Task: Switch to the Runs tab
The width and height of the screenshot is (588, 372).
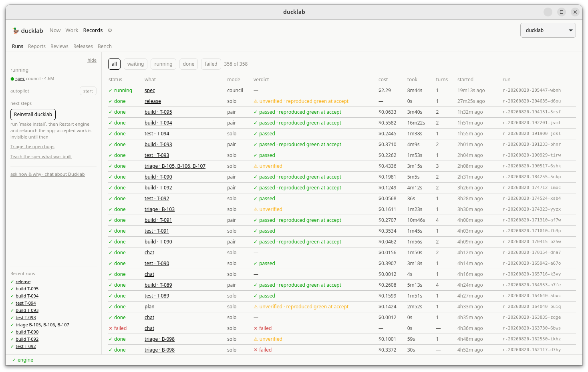Action: [x=18, y=46]
